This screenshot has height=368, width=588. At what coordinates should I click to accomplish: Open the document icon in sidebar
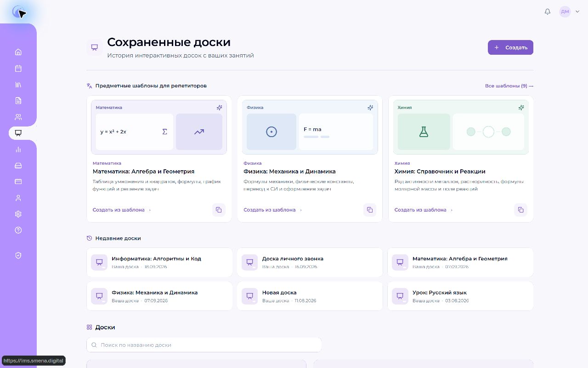[18, 101]
